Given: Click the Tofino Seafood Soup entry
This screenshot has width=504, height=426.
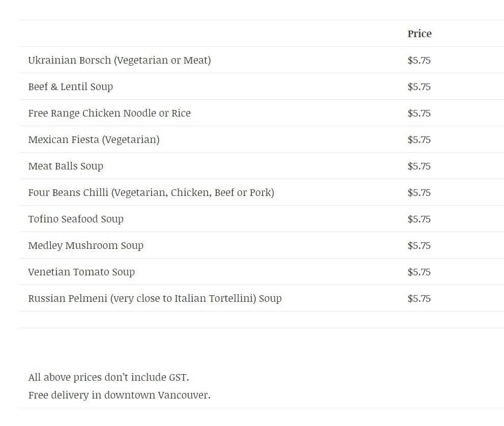Looking at the screenshot, I should click(x=76, y=219).
